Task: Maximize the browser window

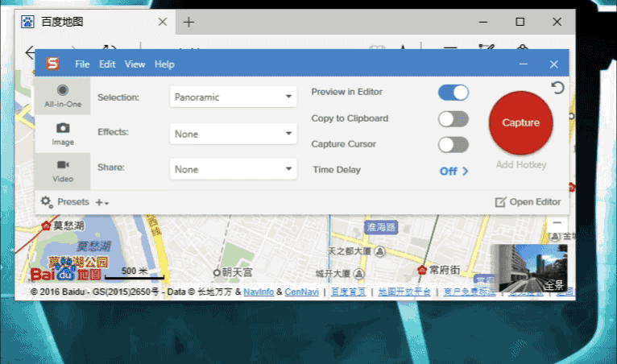Action: pos(520,22)
